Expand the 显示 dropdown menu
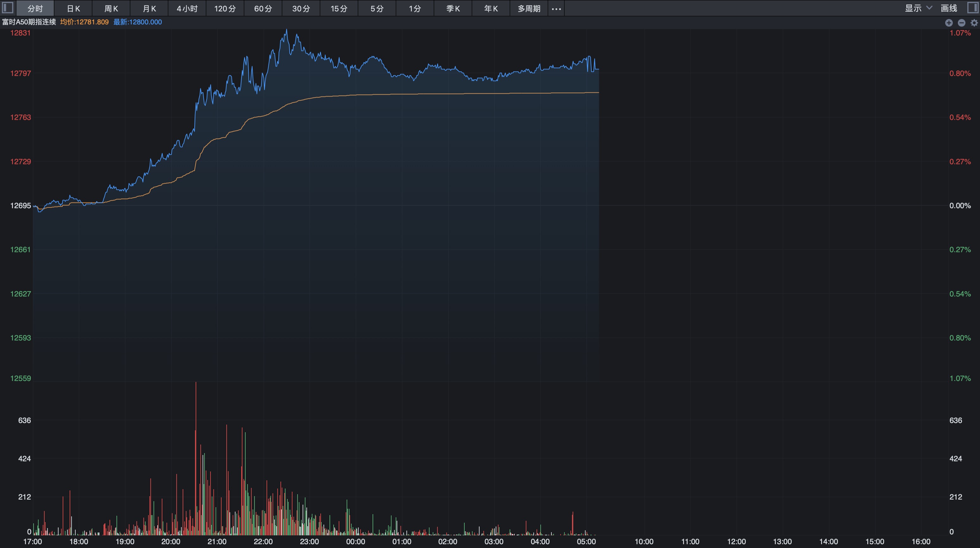 click(918, 8)
